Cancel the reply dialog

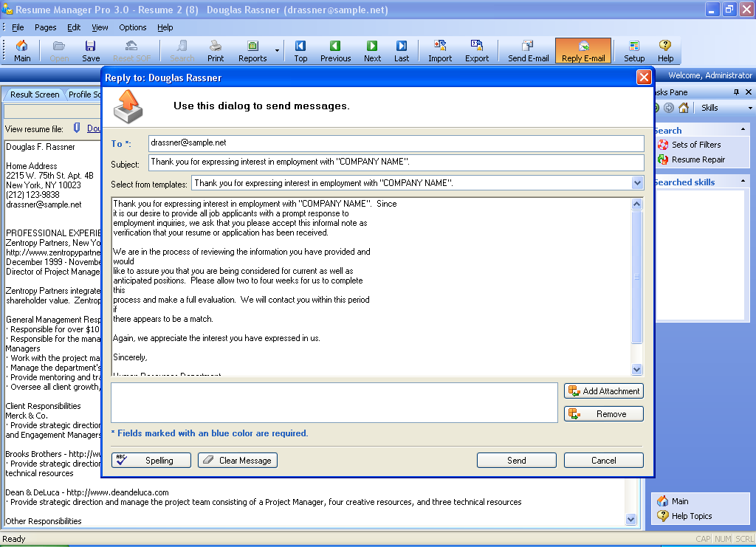pyautogui.click(x=604, y=460)
